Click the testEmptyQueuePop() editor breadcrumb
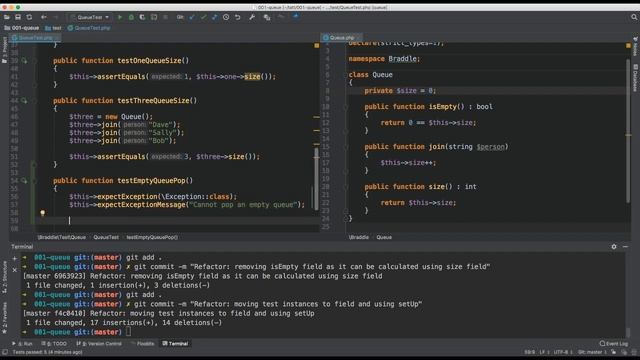The height and width of the screenshot is (360, 640). [152, 237]
